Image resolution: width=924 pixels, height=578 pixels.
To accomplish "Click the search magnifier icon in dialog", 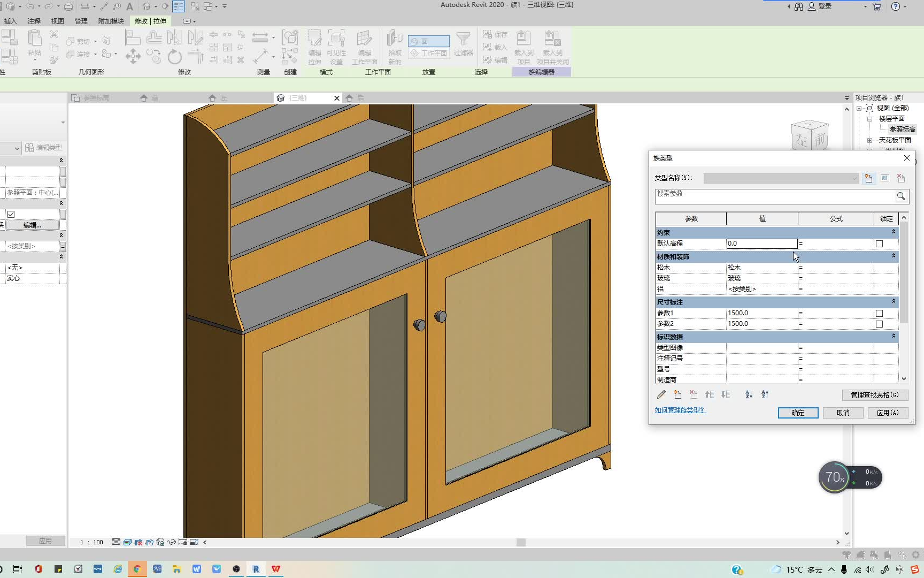I will (x=901, y=196).
